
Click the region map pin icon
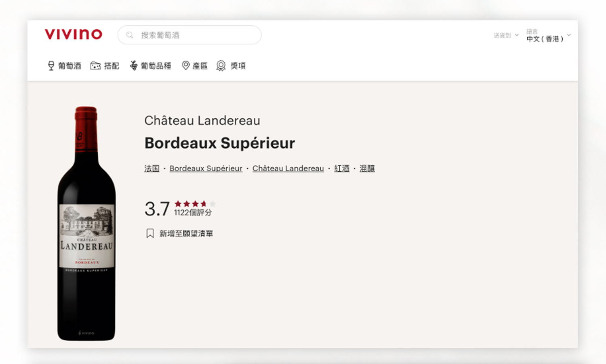click(185, 66)
